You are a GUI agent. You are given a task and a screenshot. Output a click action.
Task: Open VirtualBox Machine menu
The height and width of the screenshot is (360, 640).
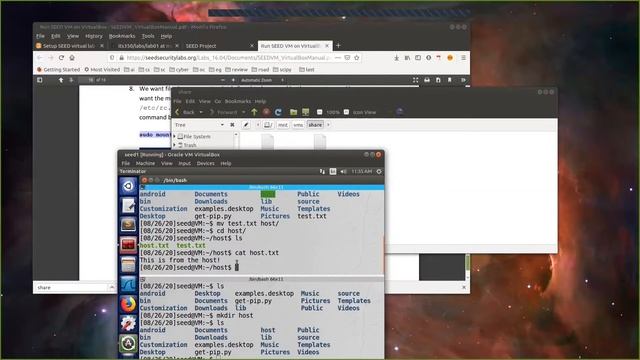point(145,163)
